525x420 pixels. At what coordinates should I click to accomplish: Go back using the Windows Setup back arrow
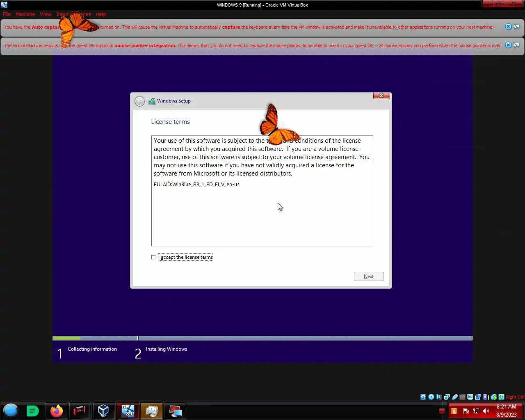pyautogui.click(x=139, y=101)
